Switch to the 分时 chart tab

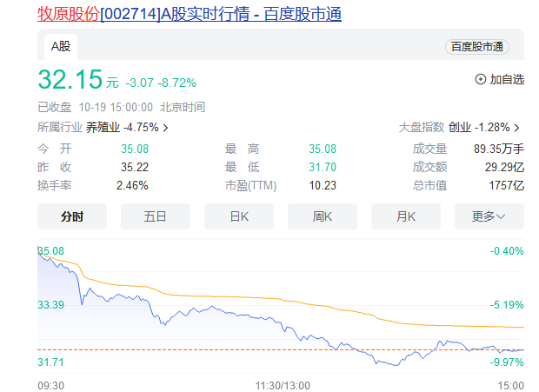[72, 216]
